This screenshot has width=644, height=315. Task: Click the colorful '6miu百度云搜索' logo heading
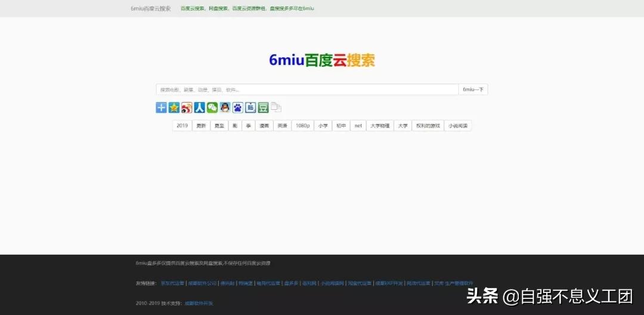322,60
